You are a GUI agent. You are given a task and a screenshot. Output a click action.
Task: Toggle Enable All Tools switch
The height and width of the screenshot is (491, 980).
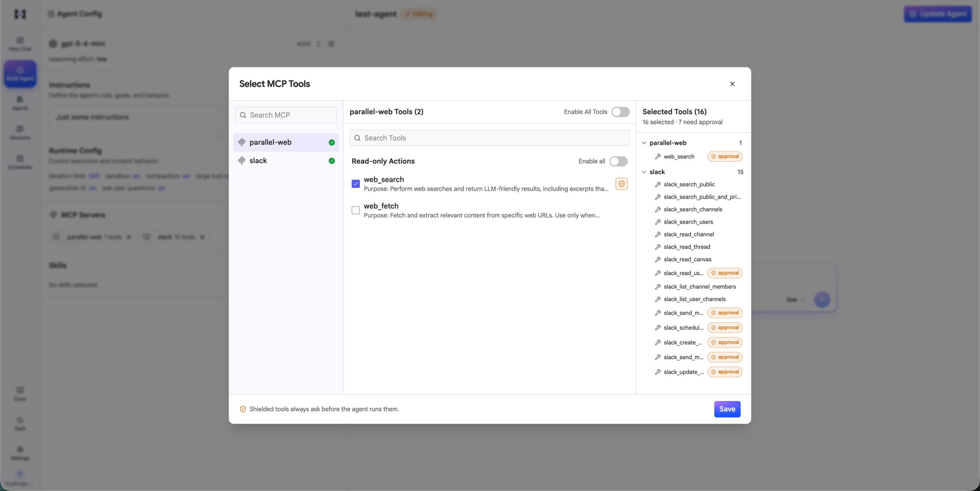[x=620, y=112]
